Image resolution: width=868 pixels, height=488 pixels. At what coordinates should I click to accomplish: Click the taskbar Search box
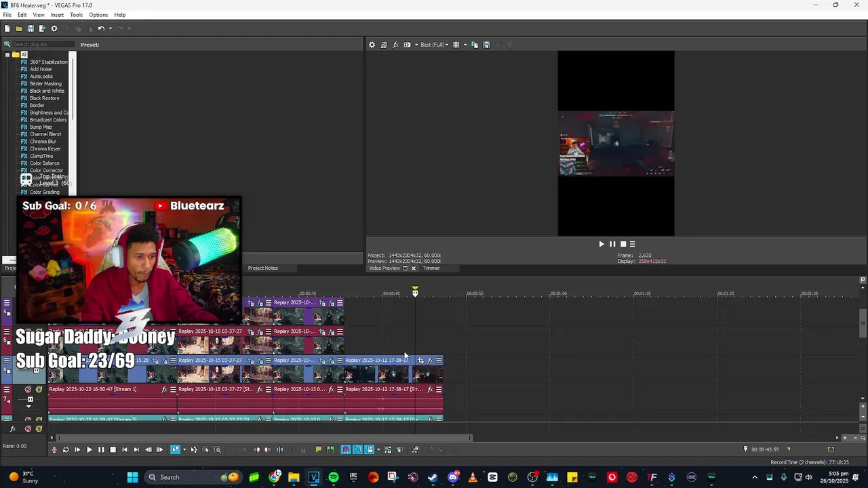pyautogui.click(x=193, y=477)
